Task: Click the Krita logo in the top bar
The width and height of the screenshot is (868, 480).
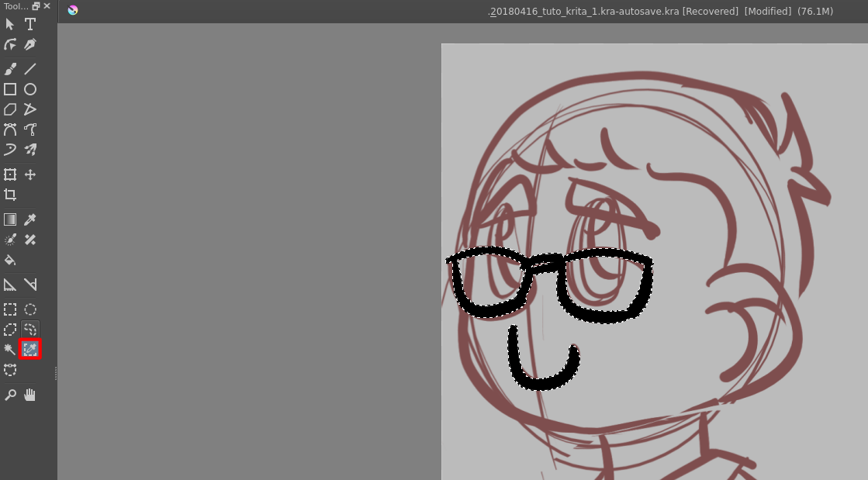Action: click(73, 11)
